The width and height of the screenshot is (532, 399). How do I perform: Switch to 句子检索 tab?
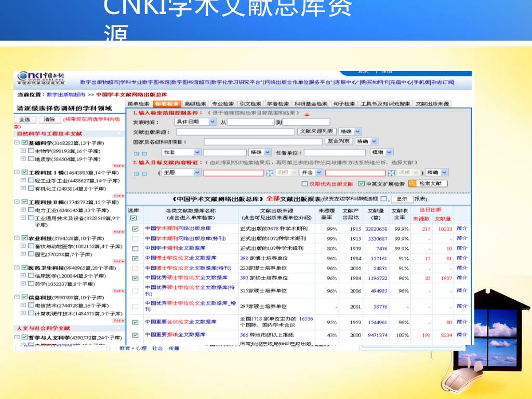click(344, 104)
